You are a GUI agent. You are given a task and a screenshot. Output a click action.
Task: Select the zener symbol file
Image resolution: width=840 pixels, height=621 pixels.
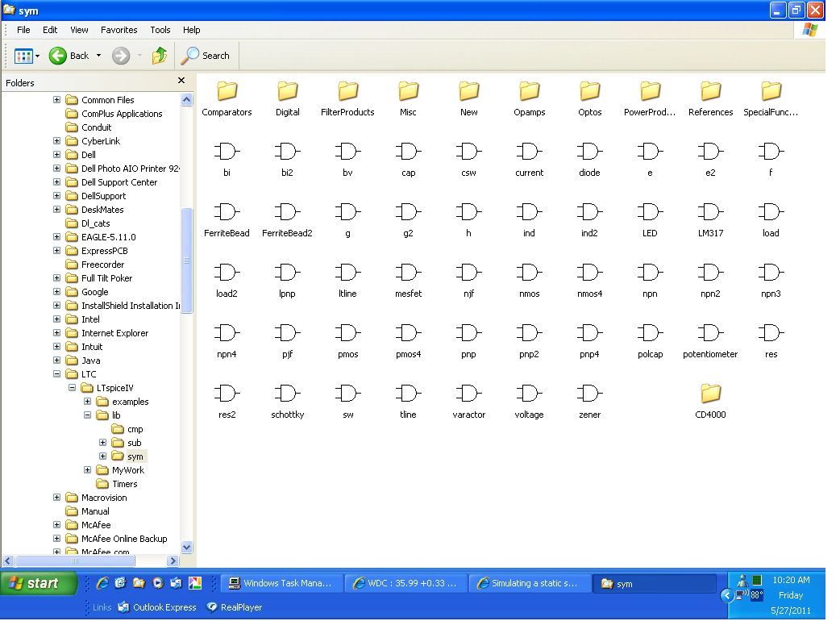point(589,402)
